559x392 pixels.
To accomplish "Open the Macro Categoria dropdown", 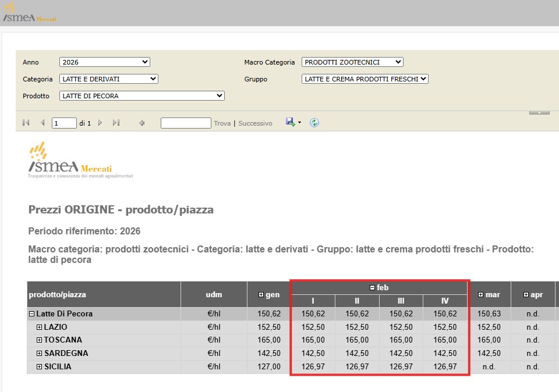I will click(352, 62).
